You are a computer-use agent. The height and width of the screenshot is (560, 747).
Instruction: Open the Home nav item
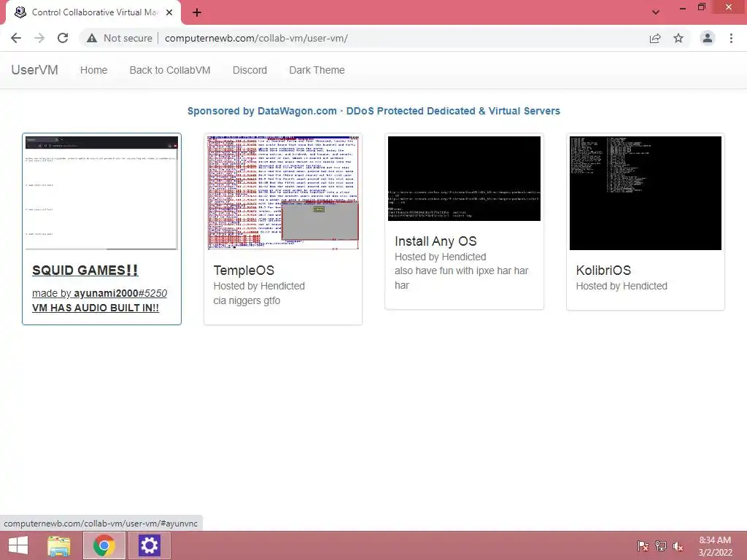point(94,70)
